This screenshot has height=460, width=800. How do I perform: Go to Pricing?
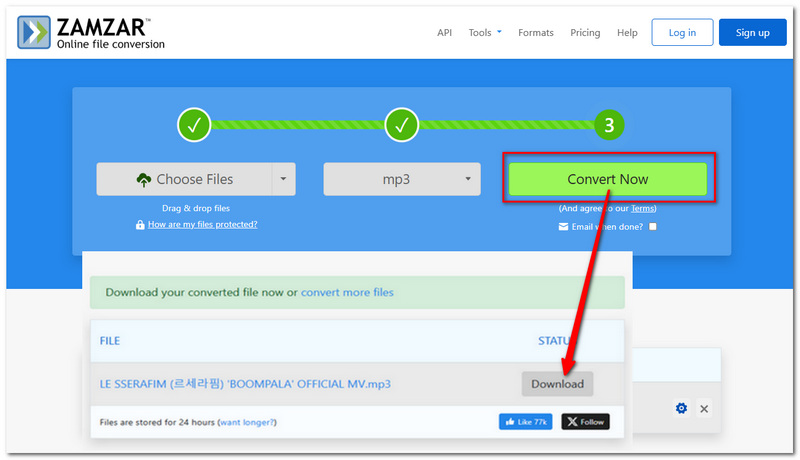click(585, 33)
